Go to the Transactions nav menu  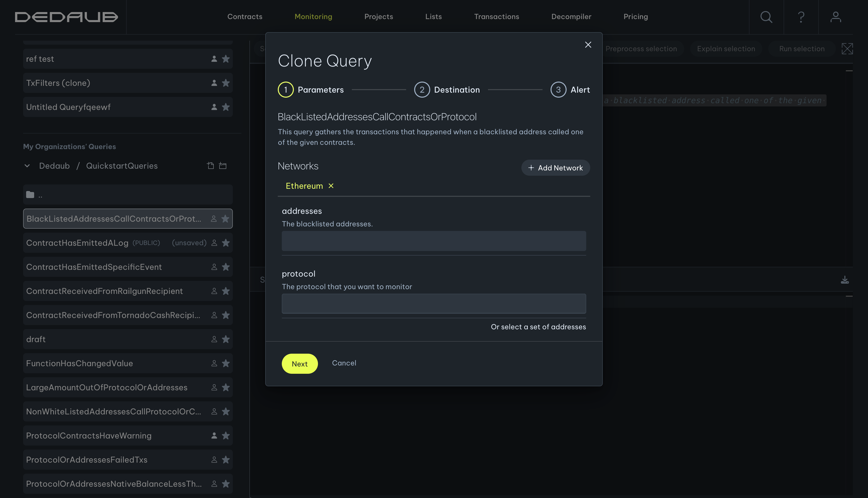(x=496, y=16)
